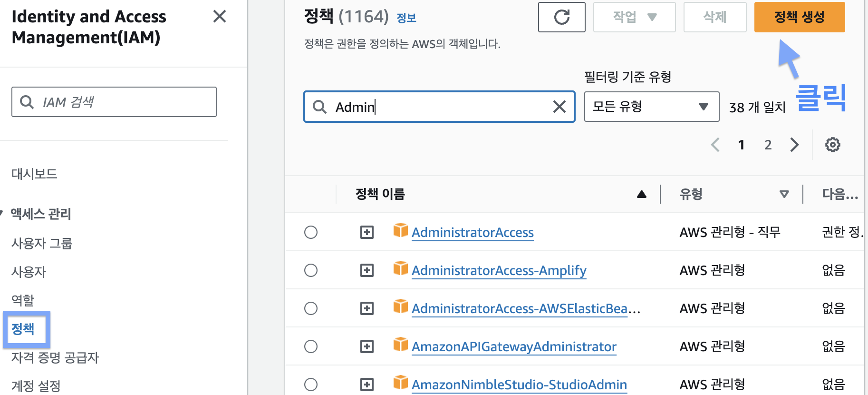Click the previous page left chevron

click(715, 145)
